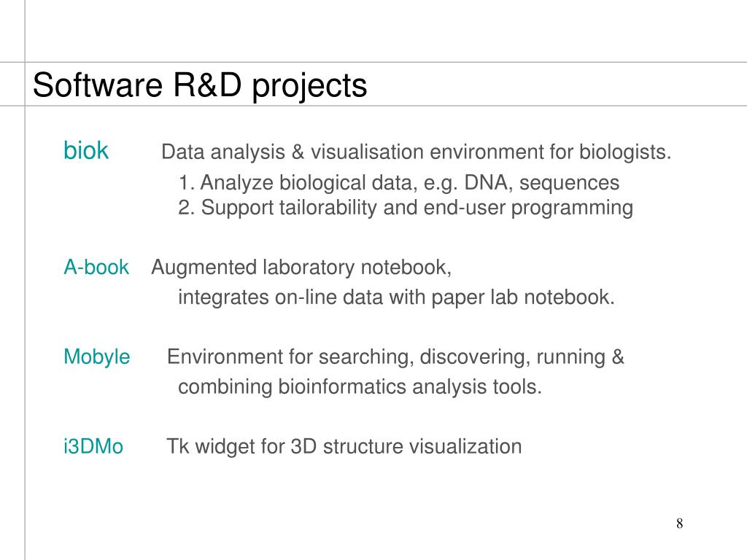
Task: Click the slide page number 8
Action: coord(679,524)
